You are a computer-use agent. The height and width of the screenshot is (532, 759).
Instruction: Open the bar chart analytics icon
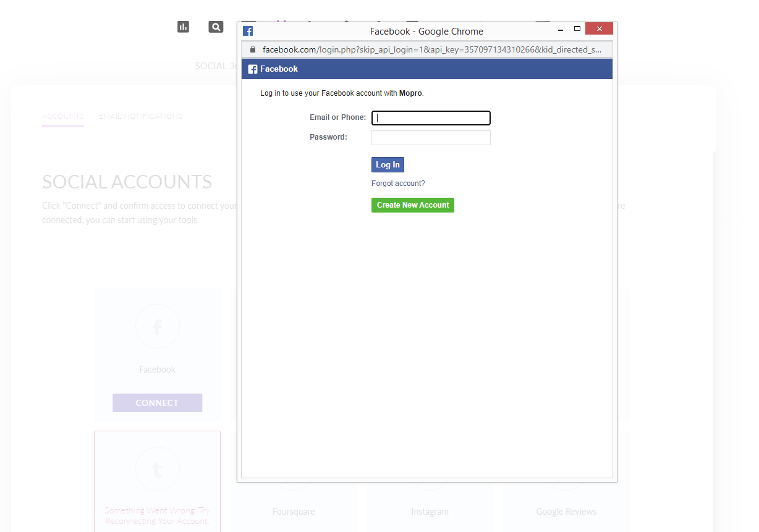183,27
